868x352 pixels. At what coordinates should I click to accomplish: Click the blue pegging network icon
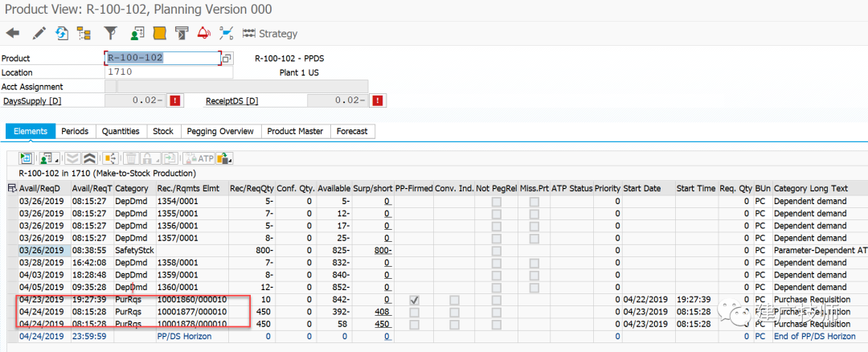226,33
